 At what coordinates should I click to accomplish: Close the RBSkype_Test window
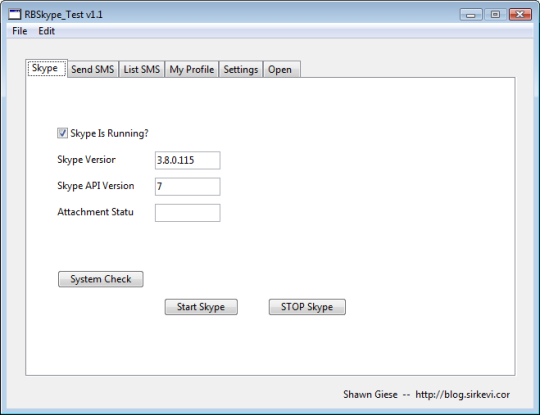click(520, 14)
